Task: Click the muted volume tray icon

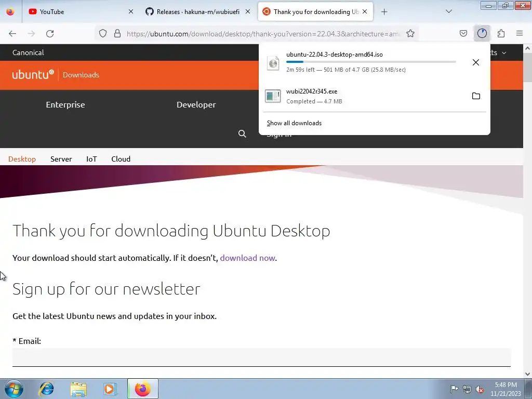Action: (x=480, y=389)
